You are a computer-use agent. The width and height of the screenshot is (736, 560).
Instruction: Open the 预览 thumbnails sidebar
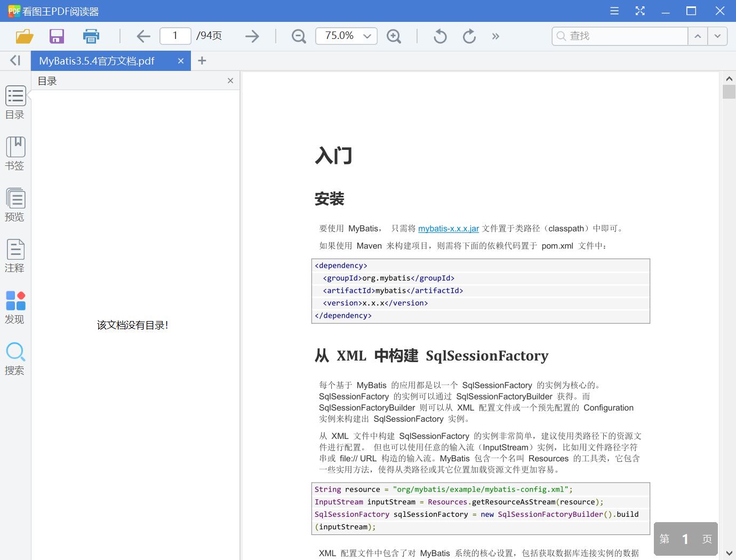(15, 205)
